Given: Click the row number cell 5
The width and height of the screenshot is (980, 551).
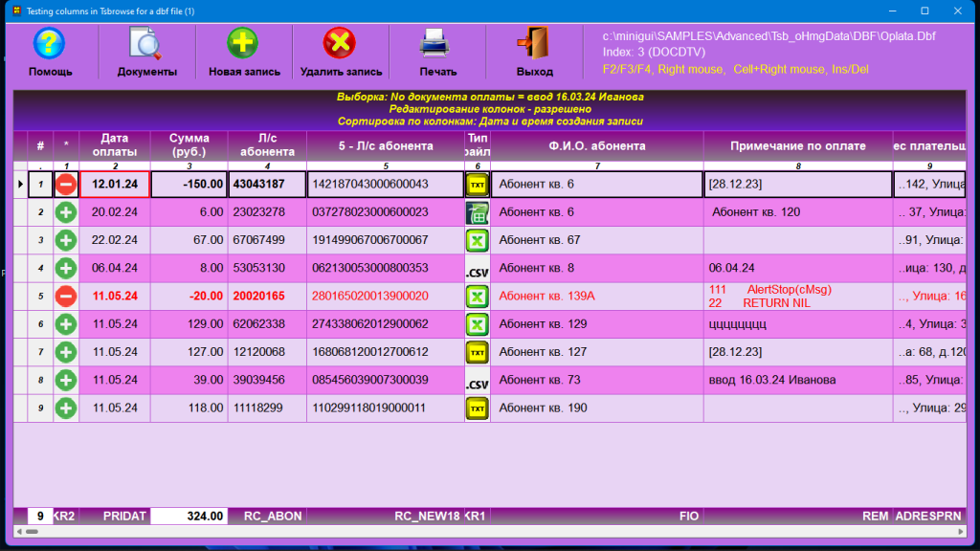Looking at the screenshot, I should point(40,297).
